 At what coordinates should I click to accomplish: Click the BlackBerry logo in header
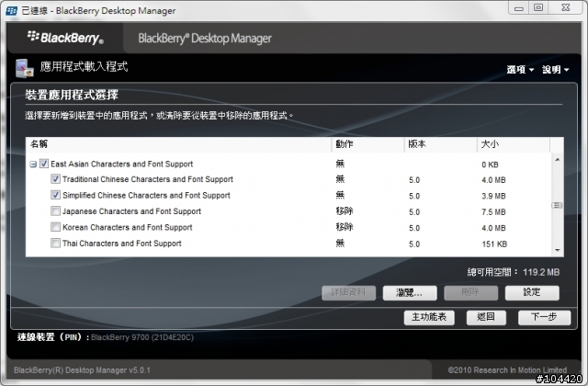pyautogui.click(x=65, y=38)
